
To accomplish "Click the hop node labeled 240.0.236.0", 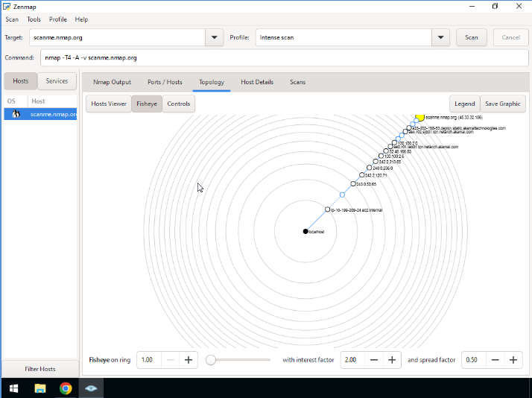I will point(369,168).
